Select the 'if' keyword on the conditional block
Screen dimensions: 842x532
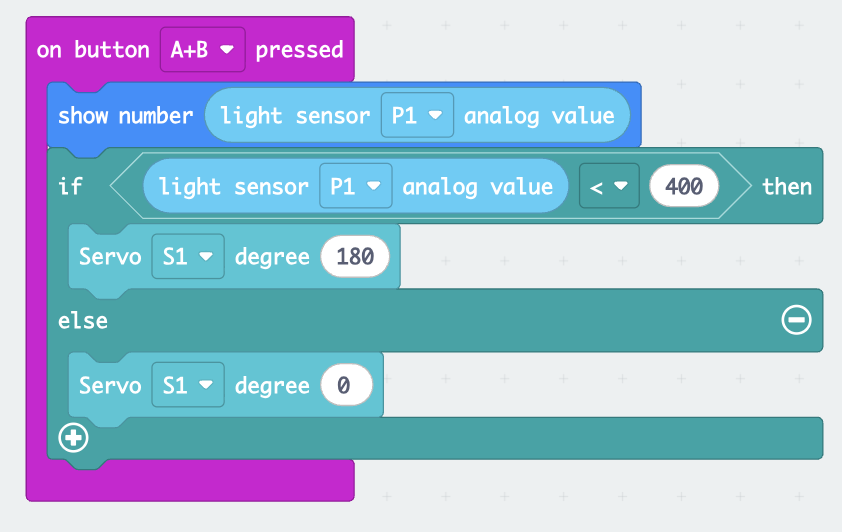point(70,186)
